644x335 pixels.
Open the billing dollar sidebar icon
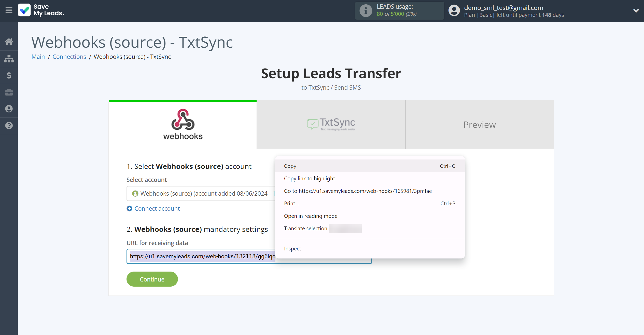coord(9,75)
